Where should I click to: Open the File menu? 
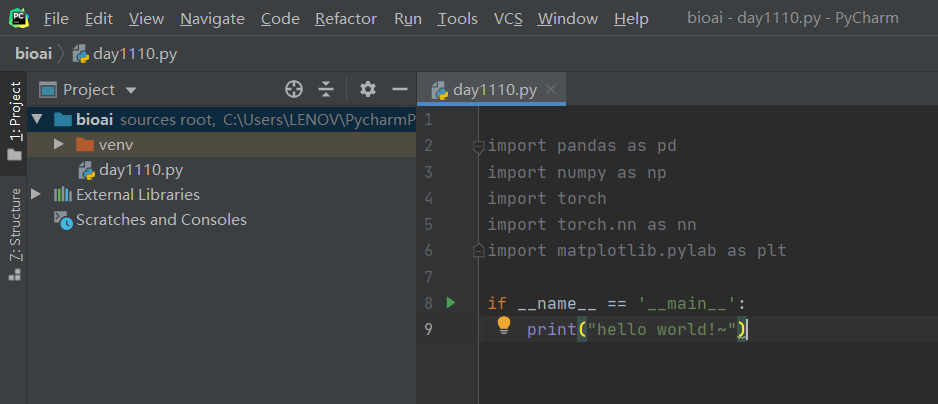tap(56, 19)
